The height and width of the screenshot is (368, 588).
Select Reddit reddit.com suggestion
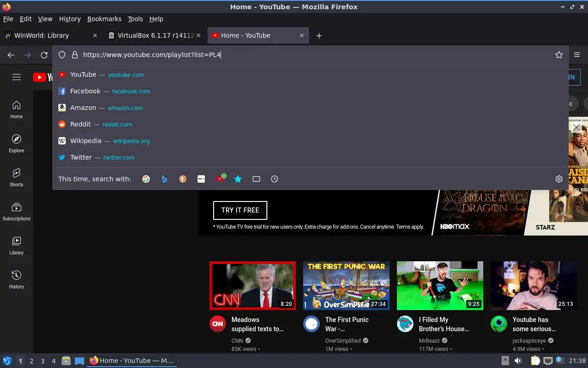click(x=311, y=124)
